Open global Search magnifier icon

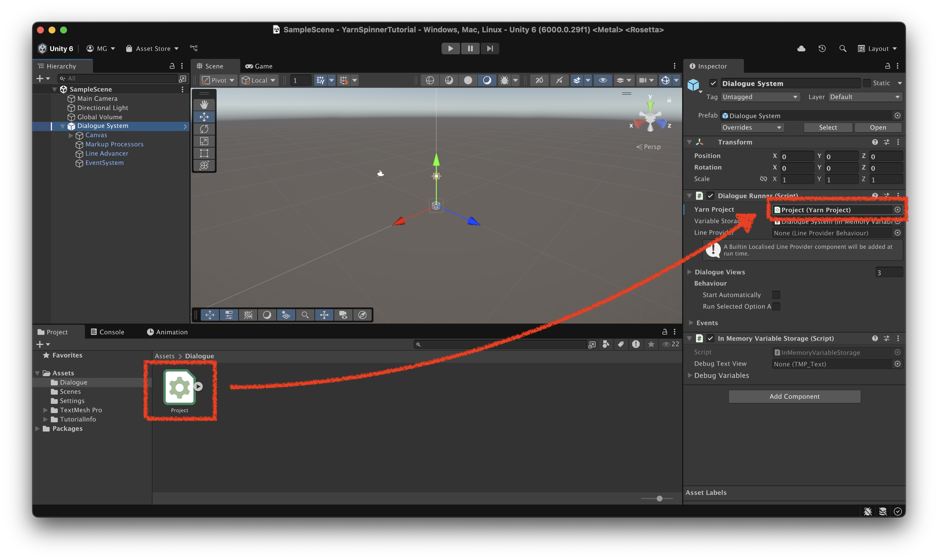click(x=842, y=49)
